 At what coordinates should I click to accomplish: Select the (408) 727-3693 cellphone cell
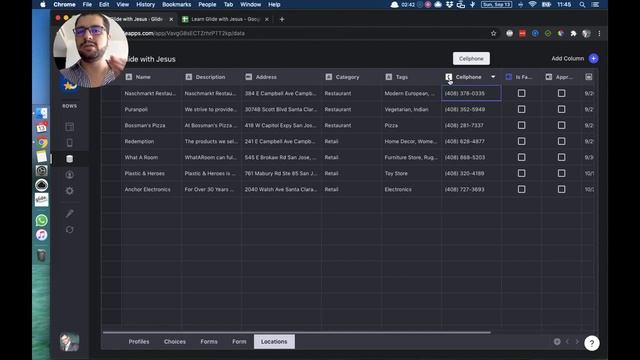tap(471, 189)
